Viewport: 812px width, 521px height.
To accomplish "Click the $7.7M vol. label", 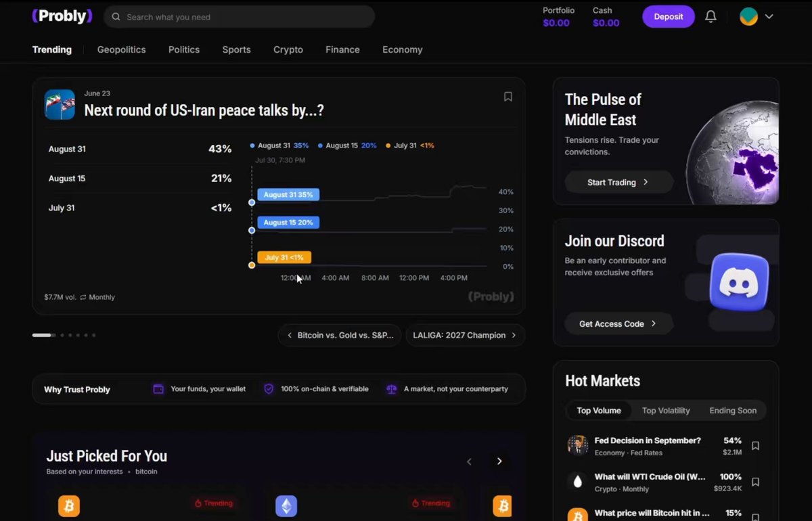I will coord(60,297).
